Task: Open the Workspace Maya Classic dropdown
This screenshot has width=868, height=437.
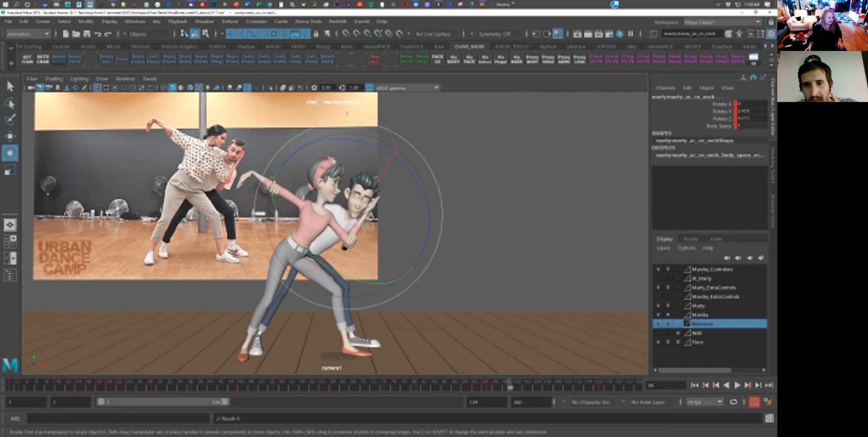Action: (x=722, y=22)
